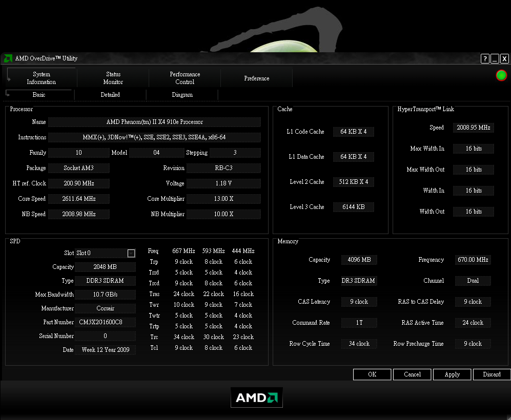The image size is (511, 420).
Task: Click the L1 Data Cache value
Action: (353, 157)
